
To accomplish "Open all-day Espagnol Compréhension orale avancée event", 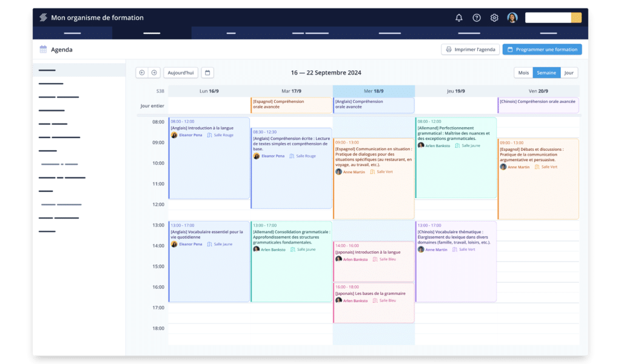I will pyautogui.click(x=292, y=105).
